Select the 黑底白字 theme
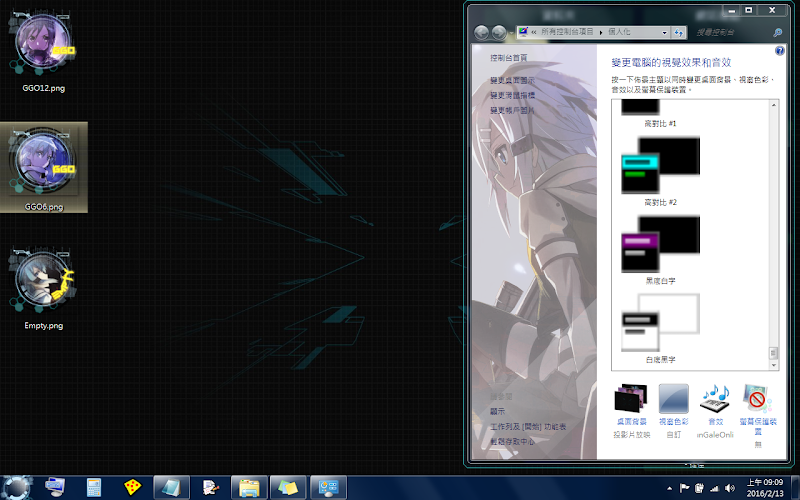This screenshot has width=800, height=500. (660, 250)
